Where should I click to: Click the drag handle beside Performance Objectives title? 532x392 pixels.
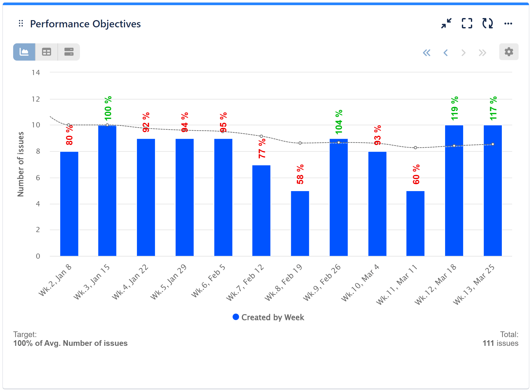tap(21, 23)
